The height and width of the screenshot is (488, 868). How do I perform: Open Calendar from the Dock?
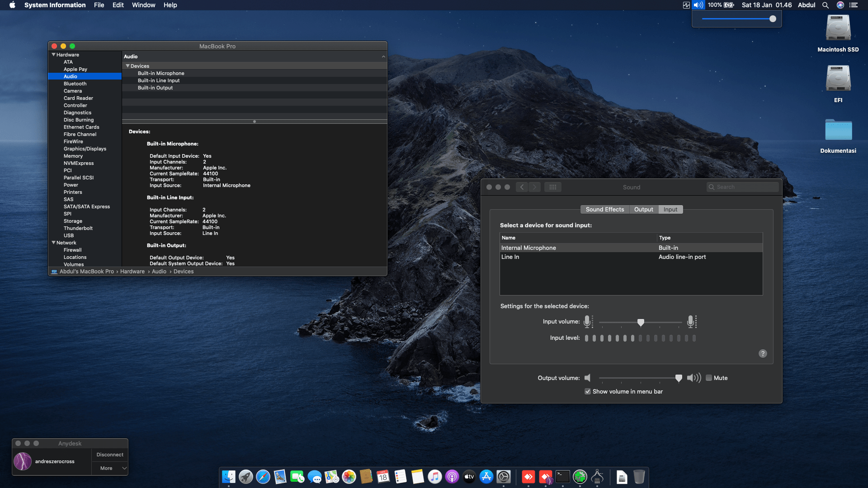tap(383, 477)
